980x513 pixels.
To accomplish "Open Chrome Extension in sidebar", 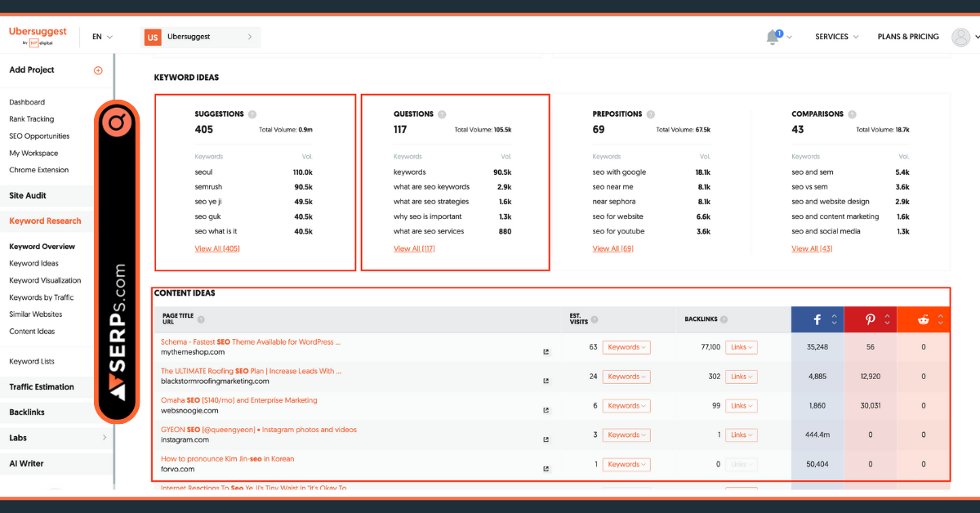I will 39,170.
